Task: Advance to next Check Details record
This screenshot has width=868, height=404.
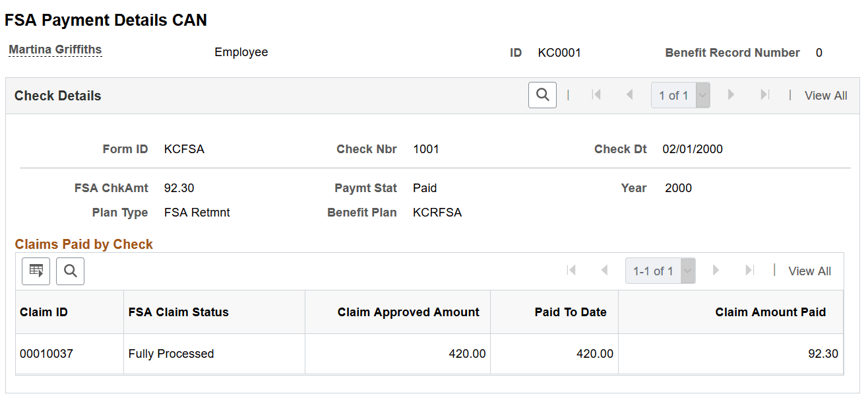Action: pos(731,94)
